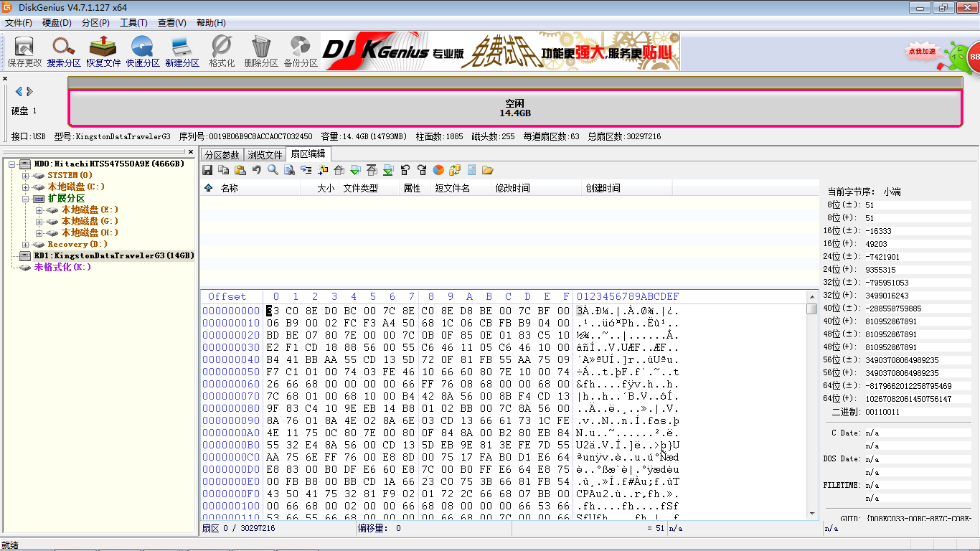Click the binoculars find-hex icon in the sector editor

[x=289, y=170]
